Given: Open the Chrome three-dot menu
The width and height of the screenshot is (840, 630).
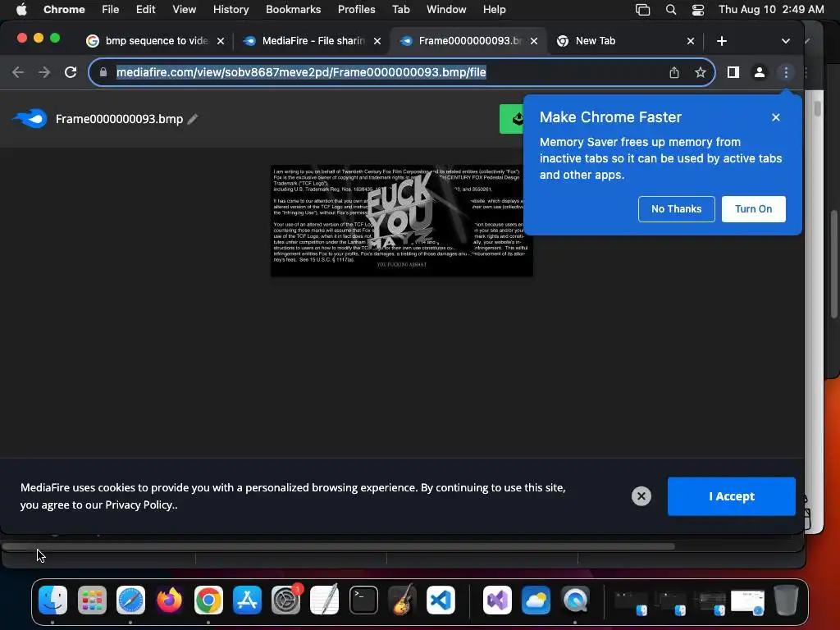Looking at the screenshot, I should [x=786, y=72].
